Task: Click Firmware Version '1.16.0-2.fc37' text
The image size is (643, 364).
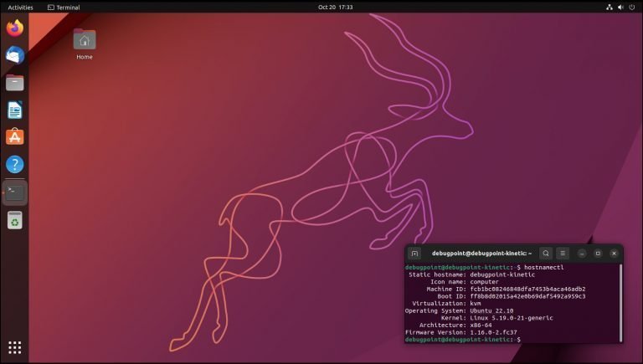Action: click(493, 332)
